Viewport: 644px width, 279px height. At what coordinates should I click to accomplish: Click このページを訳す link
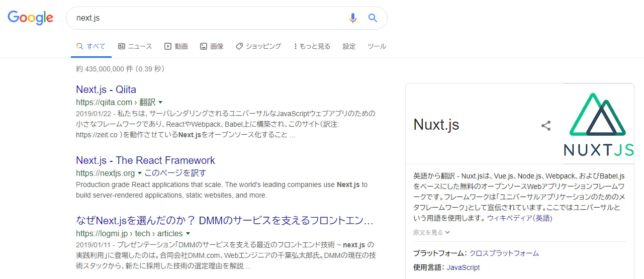pos(175,173)
